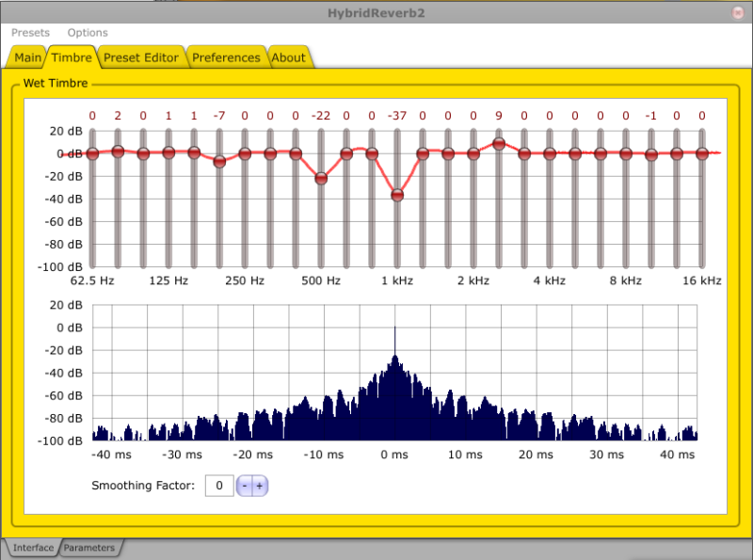Select the Timbre tab

(72, 57)
